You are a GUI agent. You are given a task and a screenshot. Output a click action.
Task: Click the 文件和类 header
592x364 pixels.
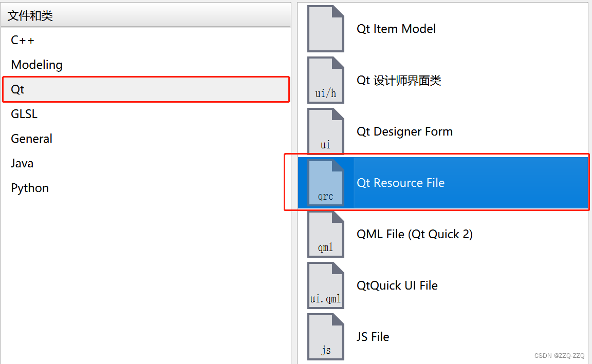pos(146,15)
